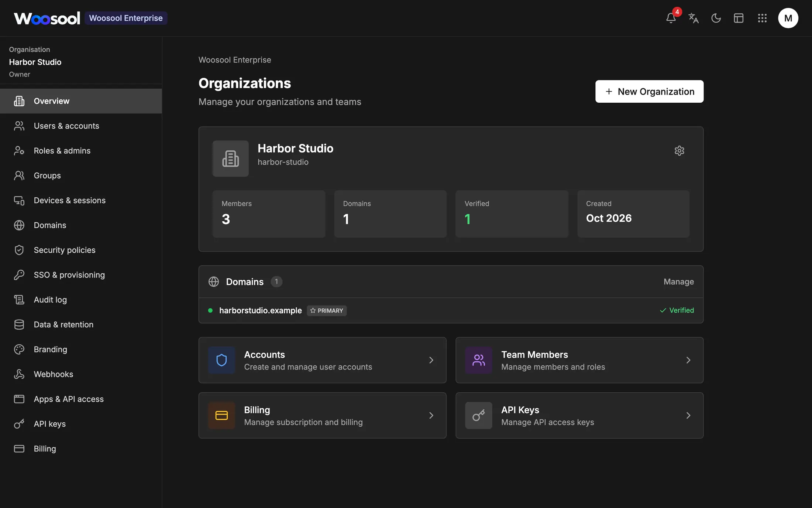This screenshot has height=508, width=812.
Task: Click the Accounts card chevron arrow
Action: (x=431, y=360)
